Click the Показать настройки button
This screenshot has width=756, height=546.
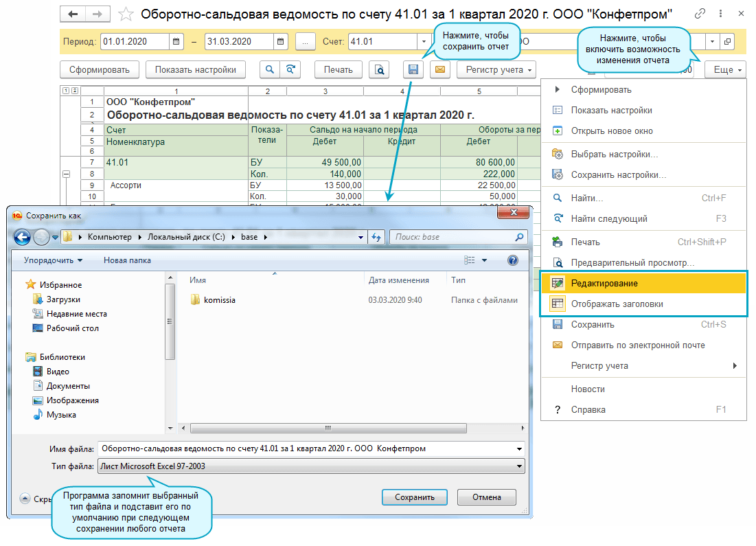195,69
